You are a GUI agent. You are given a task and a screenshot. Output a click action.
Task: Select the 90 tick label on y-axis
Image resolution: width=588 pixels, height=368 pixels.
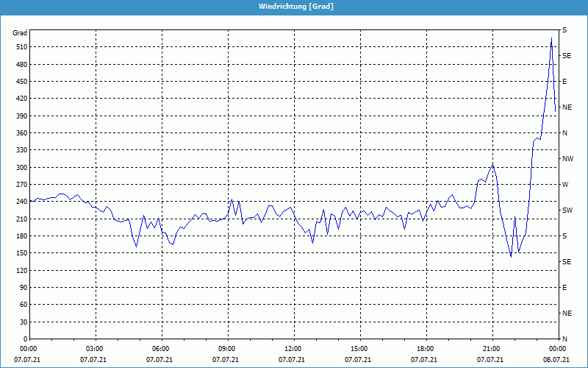22,288
